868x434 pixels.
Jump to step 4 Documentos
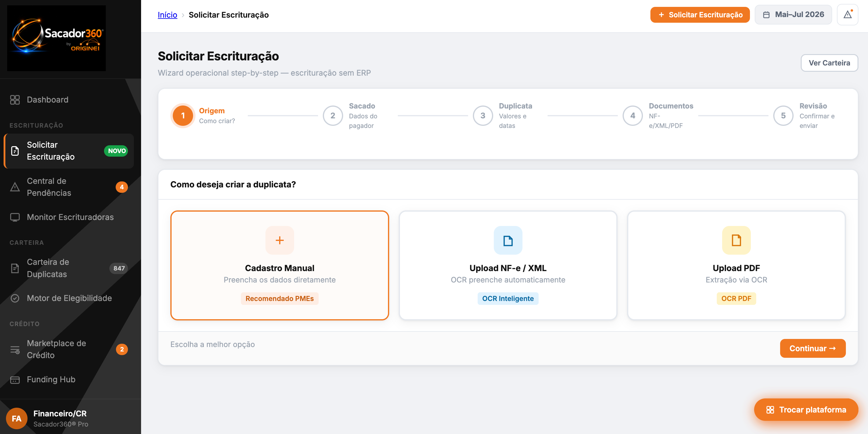(x=632, y=116)
